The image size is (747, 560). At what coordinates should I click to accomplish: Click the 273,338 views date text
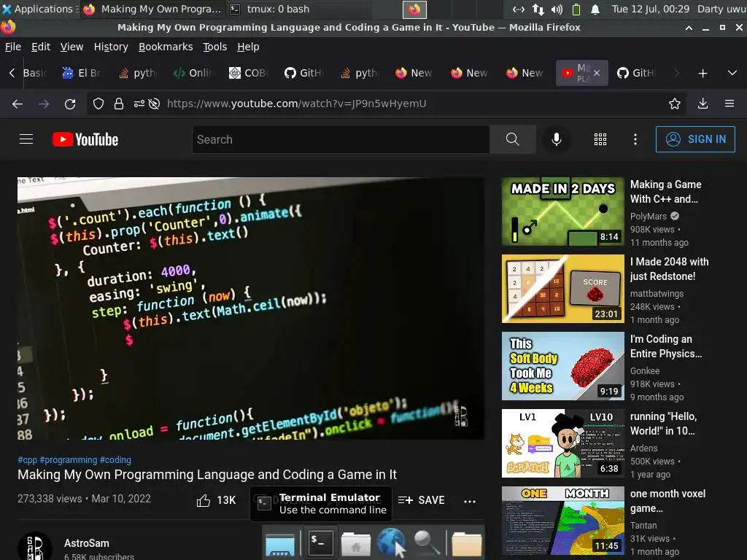coord(84,499)
